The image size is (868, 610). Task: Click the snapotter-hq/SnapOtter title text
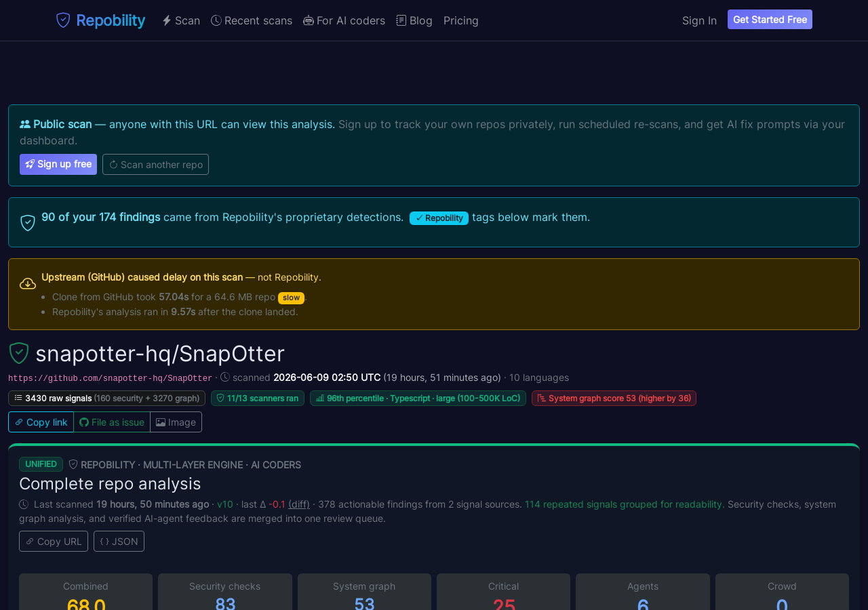pos(160,354)
